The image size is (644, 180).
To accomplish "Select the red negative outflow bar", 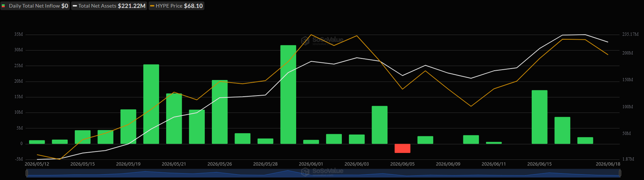I will [402, 148].
